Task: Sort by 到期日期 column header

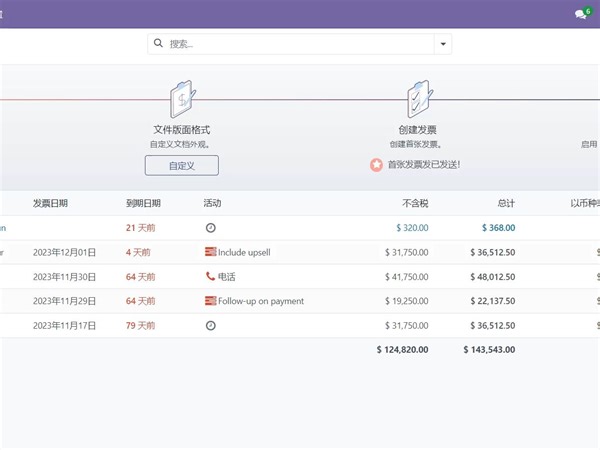Action: point(143,203)
